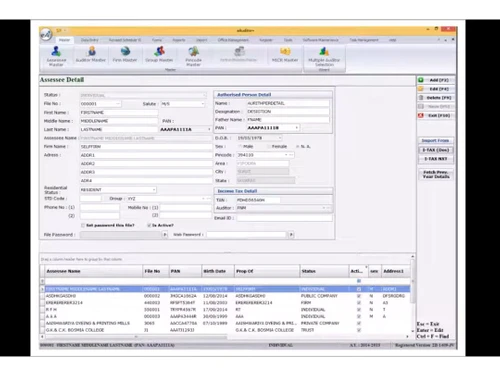This screenshot has height=375, width=500.
Task: Open the Auditor Master ribbon icon
Action: [x=90, y=55]
